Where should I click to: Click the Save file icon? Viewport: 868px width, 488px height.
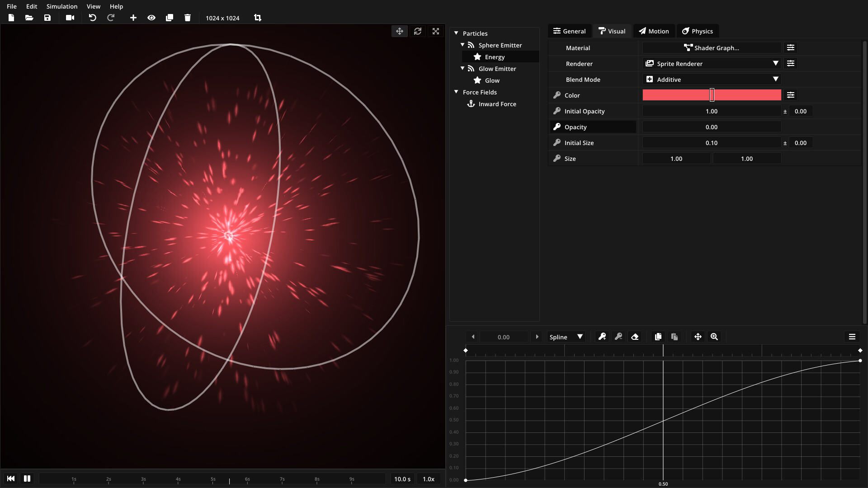[47, 18]
